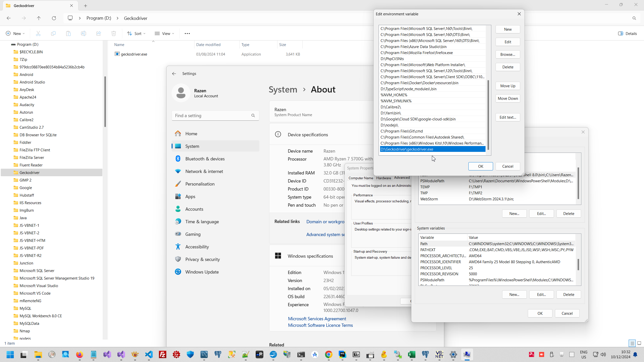Open the View dropdown
Viewport: 644px width, 362px height.
165,33
